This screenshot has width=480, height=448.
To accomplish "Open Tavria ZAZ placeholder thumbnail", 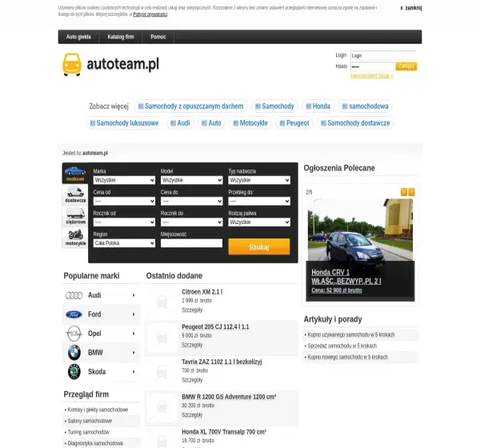I will pyautogui.click(x=162, y=372).
